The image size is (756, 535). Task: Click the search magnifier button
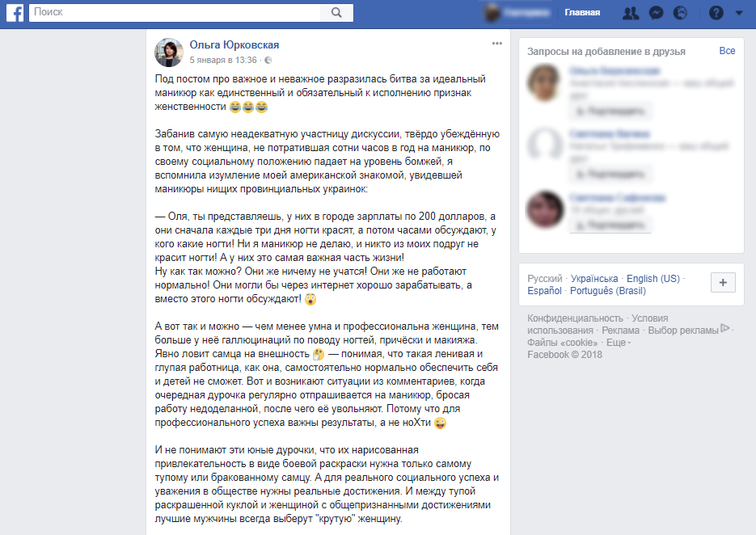(336, 13)
